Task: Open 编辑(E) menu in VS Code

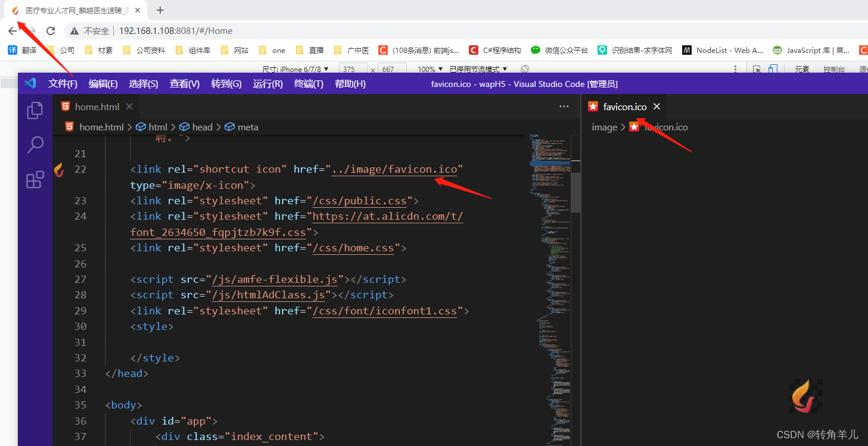Action: point(104,84)
